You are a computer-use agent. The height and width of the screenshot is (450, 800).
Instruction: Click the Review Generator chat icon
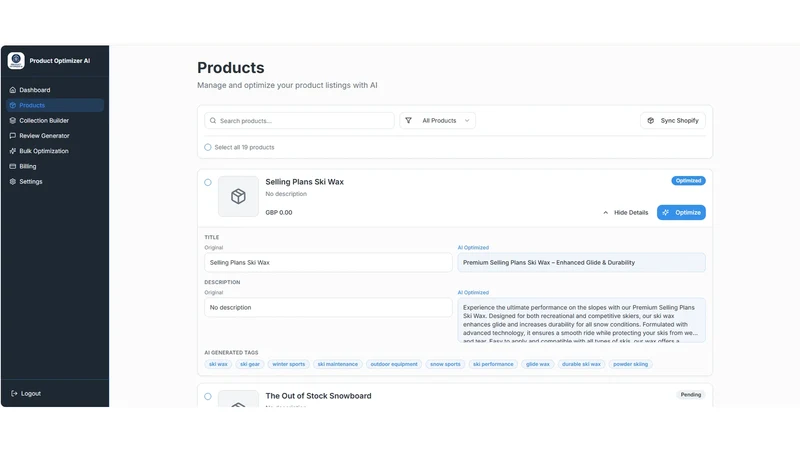[13, 136]
